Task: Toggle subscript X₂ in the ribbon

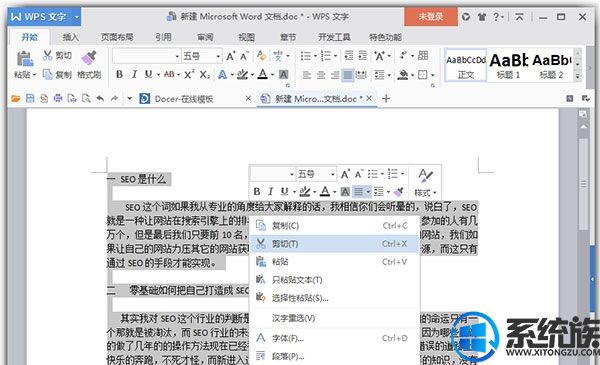Action: (x=205, y=74)
